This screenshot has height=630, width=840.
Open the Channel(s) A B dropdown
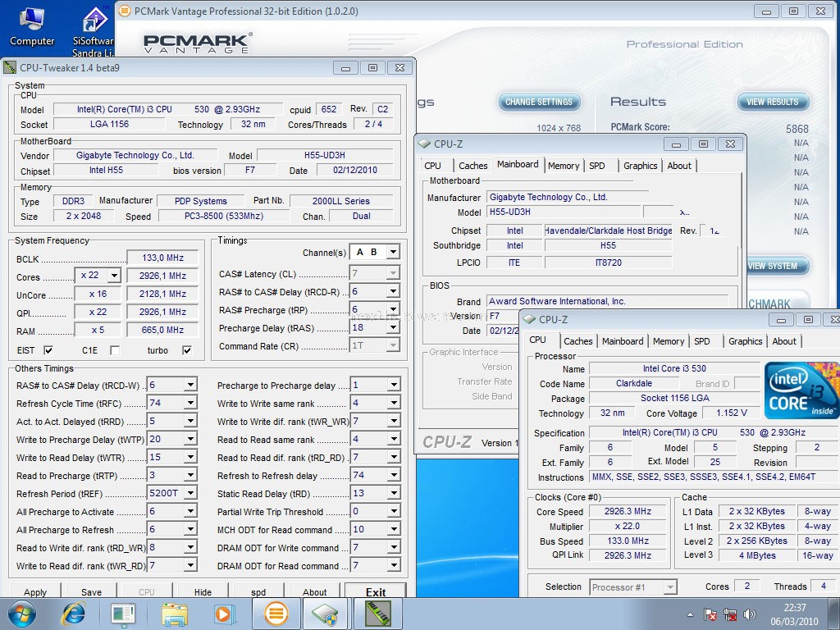[x=393, y=252]
